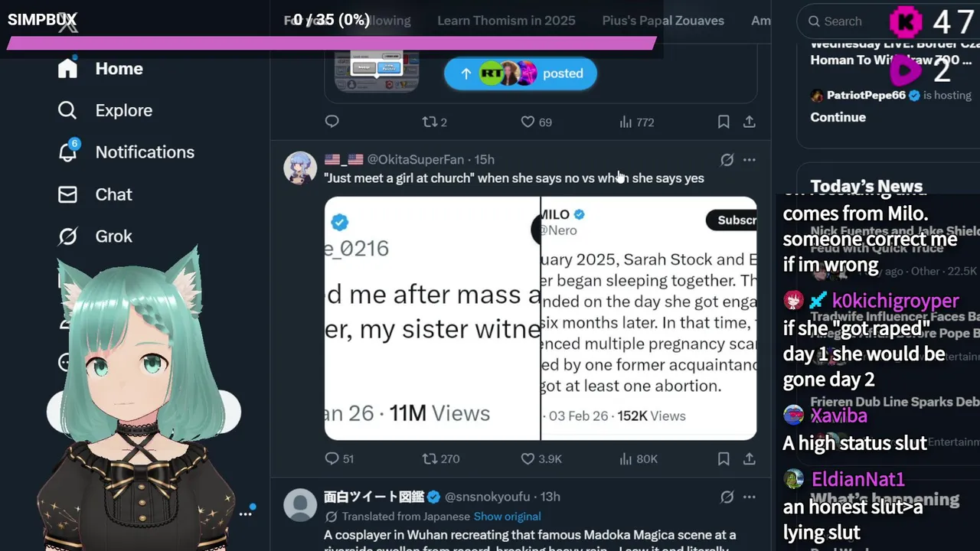980x551 pixels.
Task: Share the OkitaSuperFan post
Action: (x=750, y=458)
